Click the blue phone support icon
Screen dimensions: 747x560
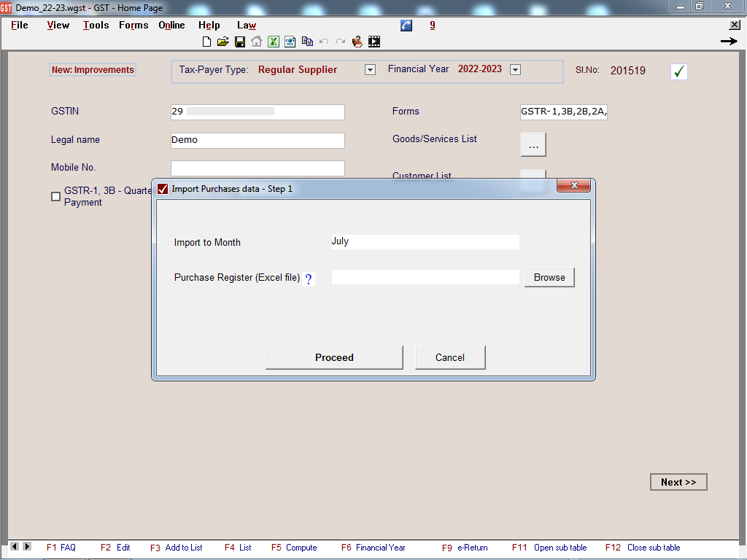pyautogui.click(x=406, y=26)
